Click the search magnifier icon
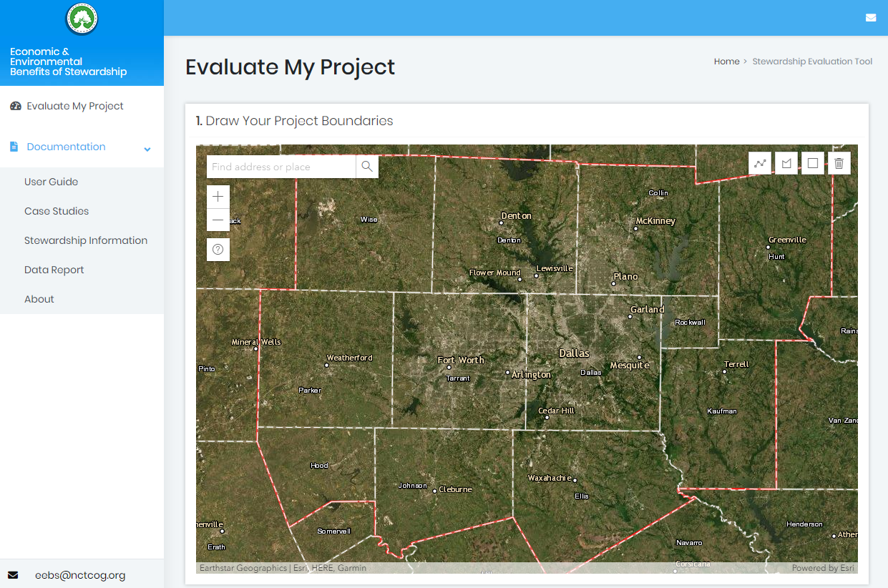This screenshot has width=888, height=588. 366,166
